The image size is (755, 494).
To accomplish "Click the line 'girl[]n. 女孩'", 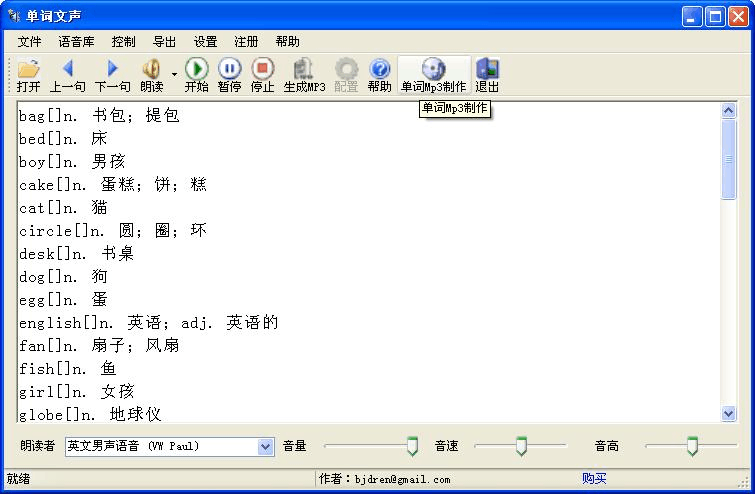I will 76,392.
